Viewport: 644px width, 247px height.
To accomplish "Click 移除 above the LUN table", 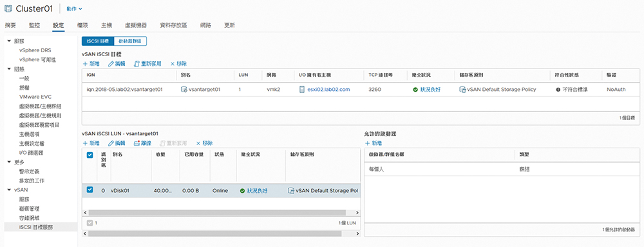I will pyautogui.click(x=204, y=143).
